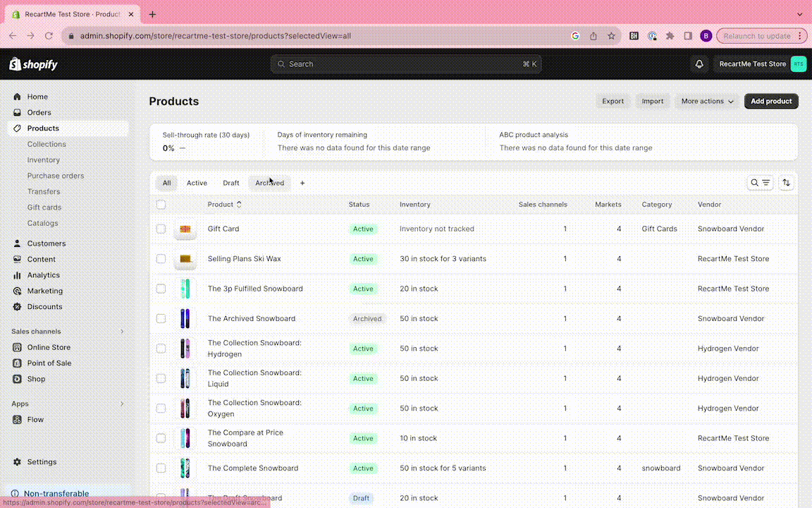Focus the Shopify search field
The image size is (812, 508).
(404, 64)
